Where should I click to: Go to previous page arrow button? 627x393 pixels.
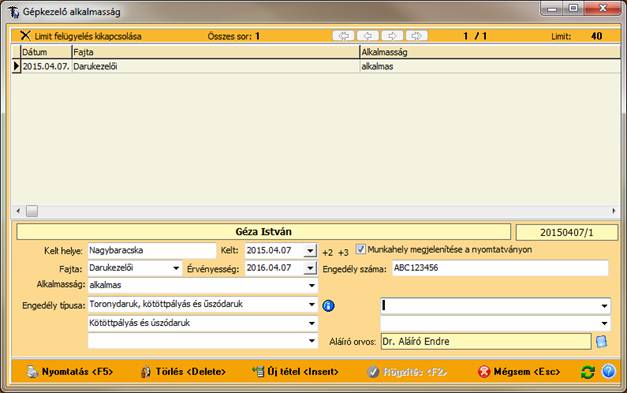[x=367, y=36]
